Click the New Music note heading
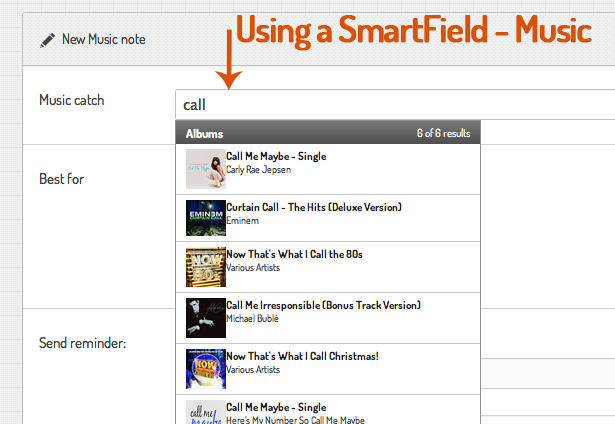 104,39
